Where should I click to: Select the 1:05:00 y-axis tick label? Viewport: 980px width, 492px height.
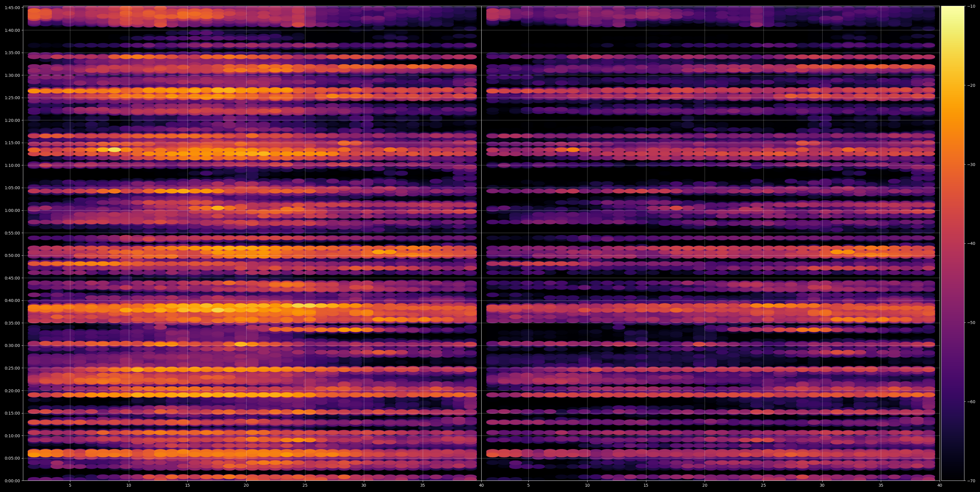[x=12, y=188]
